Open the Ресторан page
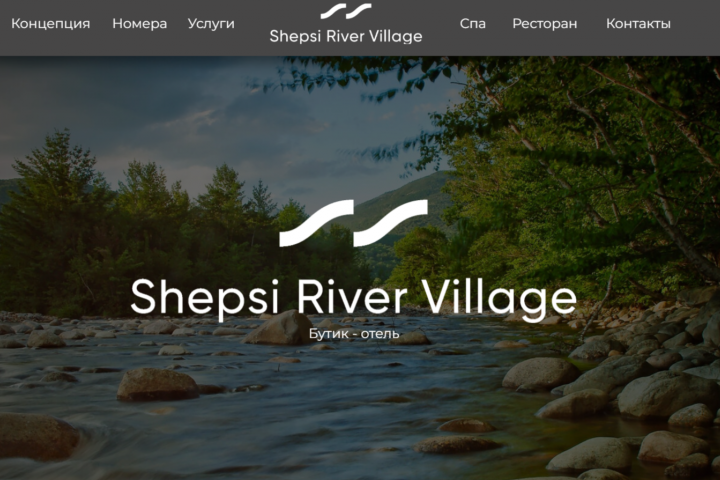Viewport: 720px width, 480px height. (545, 24)
